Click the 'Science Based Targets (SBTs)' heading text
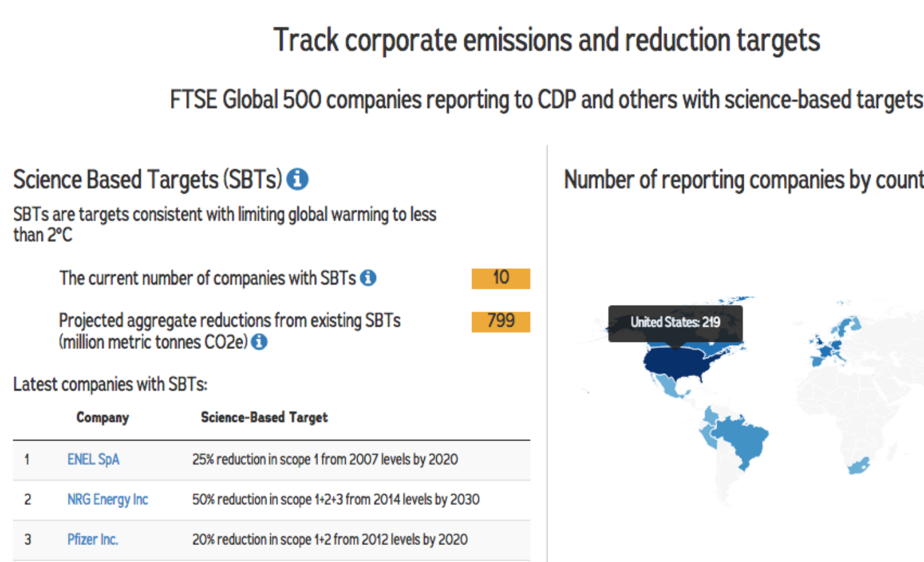This screenshot has height=562, width=924. pos(148,180)
